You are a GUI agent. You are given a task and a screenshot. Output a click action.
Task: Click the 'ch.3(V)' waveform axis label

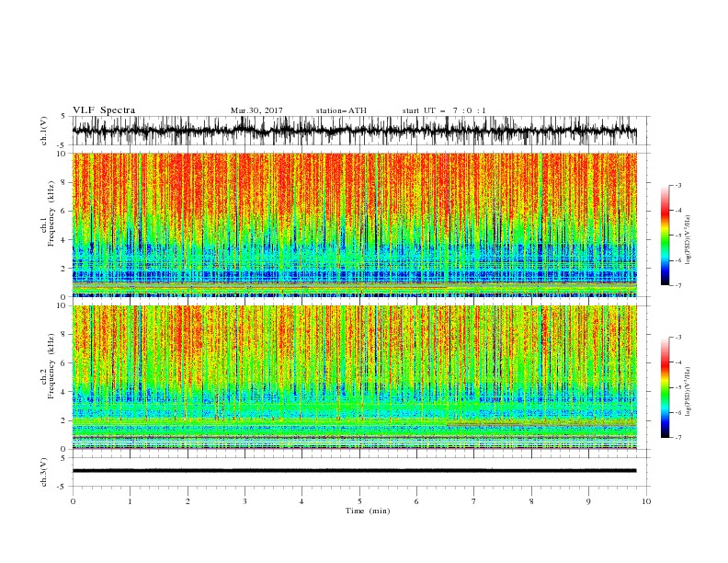44,472
